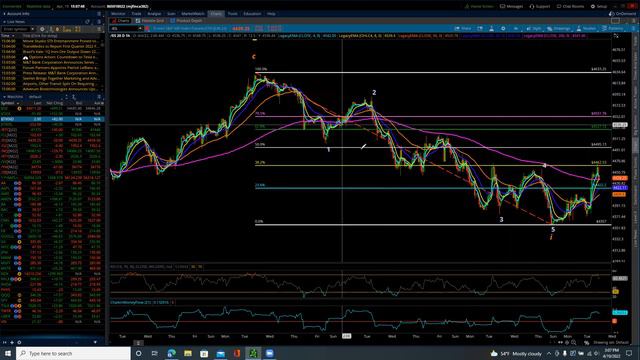Select the Flexible Grid sub-tab
The image size is (640, 360).
click(150, 20)
